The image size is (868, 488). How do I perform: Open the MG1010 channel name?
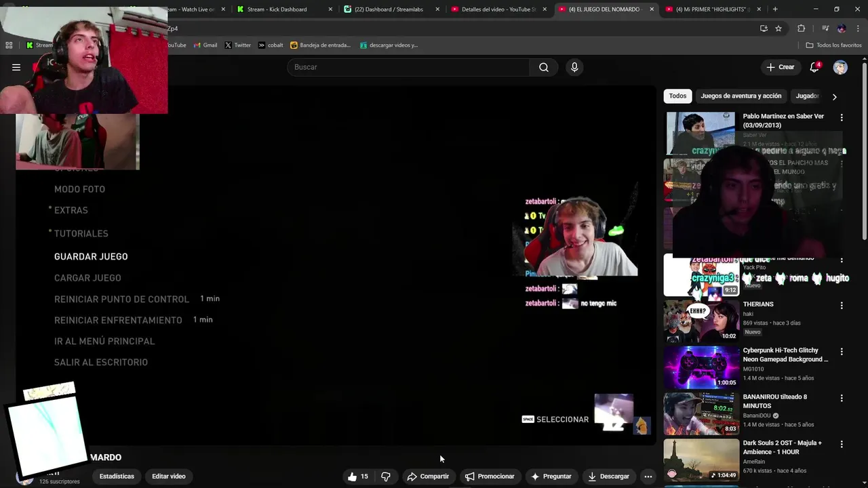coord(755,369)
